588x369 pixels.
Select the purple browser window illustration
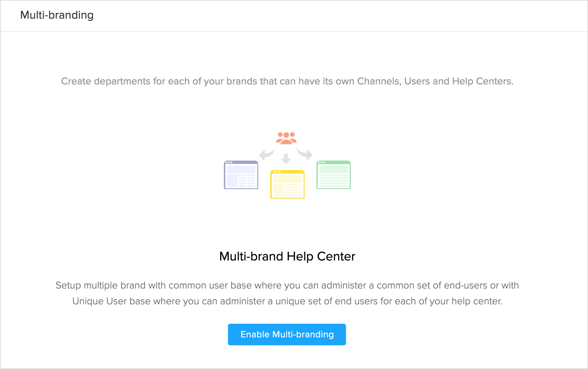click(241, 175)
